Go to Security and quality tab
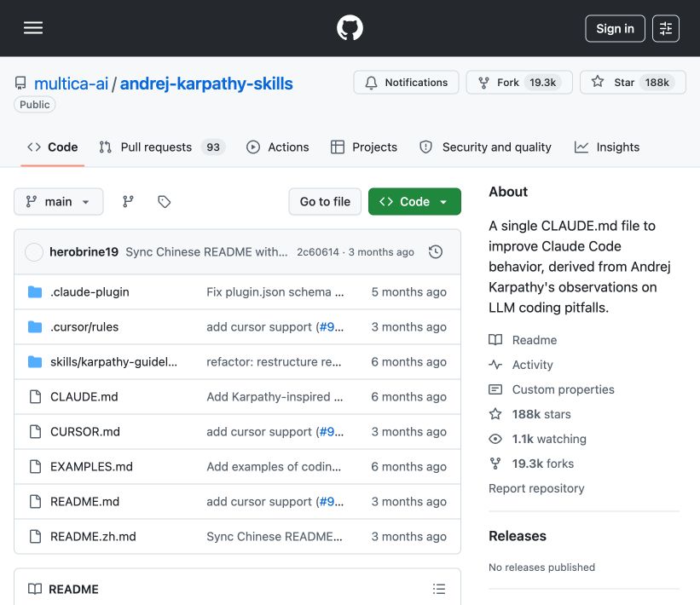This screenshot has height=605, width=700. pos(485,147)
